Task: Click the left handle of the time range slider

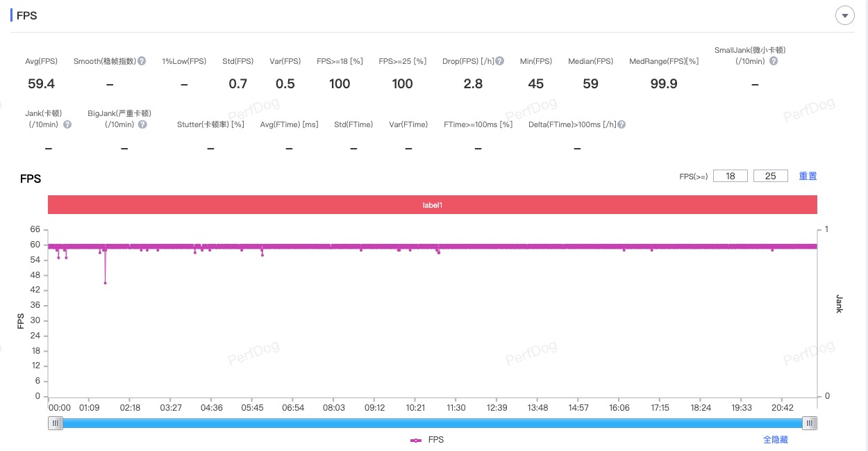Action: coord(56,423)
